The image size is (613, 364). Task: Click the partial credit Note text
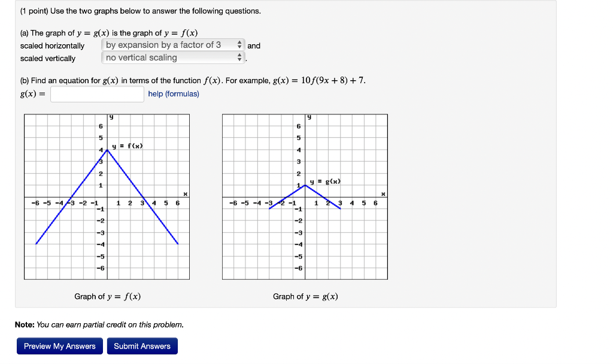[99, 324]
